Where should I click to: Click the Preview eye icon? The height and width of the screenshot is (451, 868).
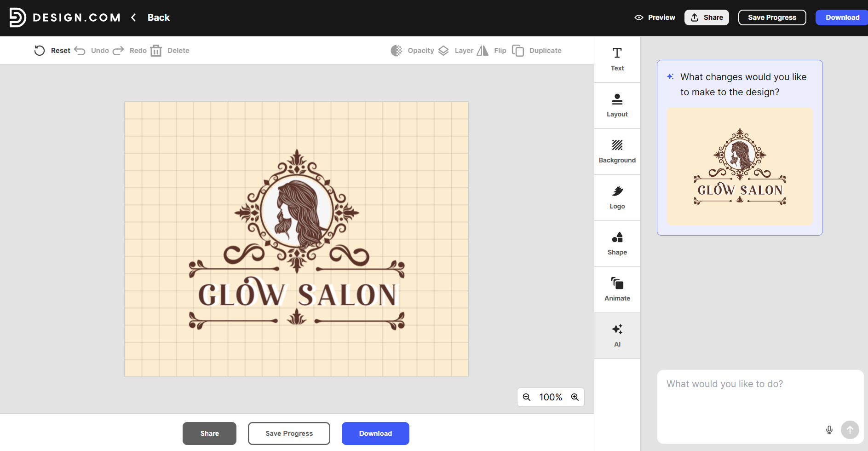tap(638, 17)
